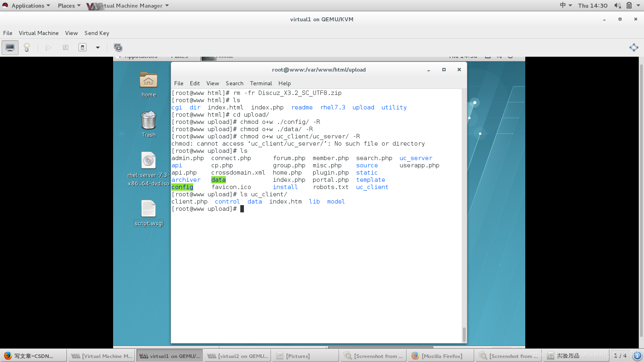Switch to first Screenshot from taskbar item

click(373, 356)
